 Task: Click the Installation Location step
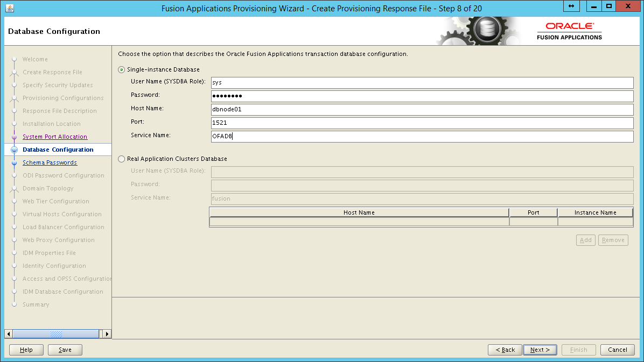[51, 124]
